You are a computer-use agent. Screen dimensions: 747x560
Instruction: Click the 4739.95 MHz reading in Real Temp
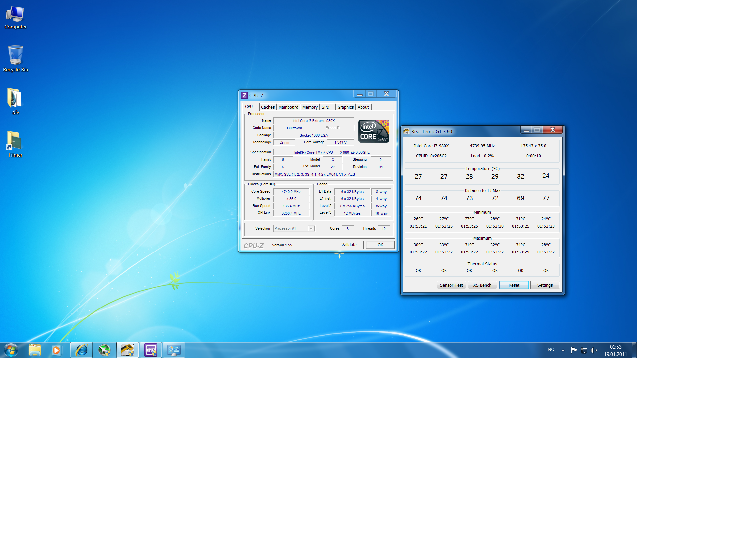tap(482, 146)
